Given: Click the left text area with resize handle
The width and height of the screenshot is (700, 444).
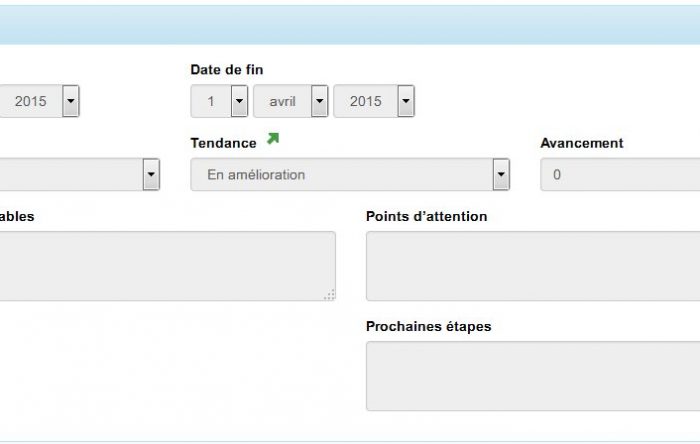Looking at the screenshot, I should 167,266.
